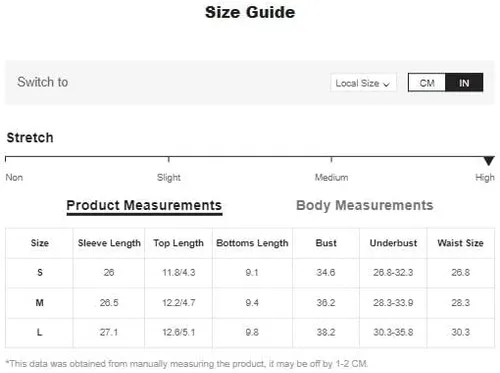Click the Slight stretch label
The height and width of the screenshot is (373, 500).
pos(169,177)
